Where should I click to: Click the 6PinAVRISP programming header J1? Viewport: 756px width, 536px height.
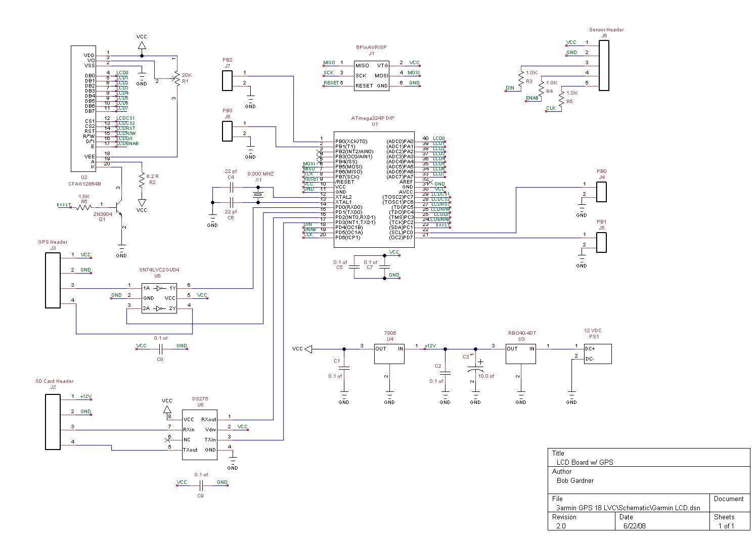click(372, 75)
